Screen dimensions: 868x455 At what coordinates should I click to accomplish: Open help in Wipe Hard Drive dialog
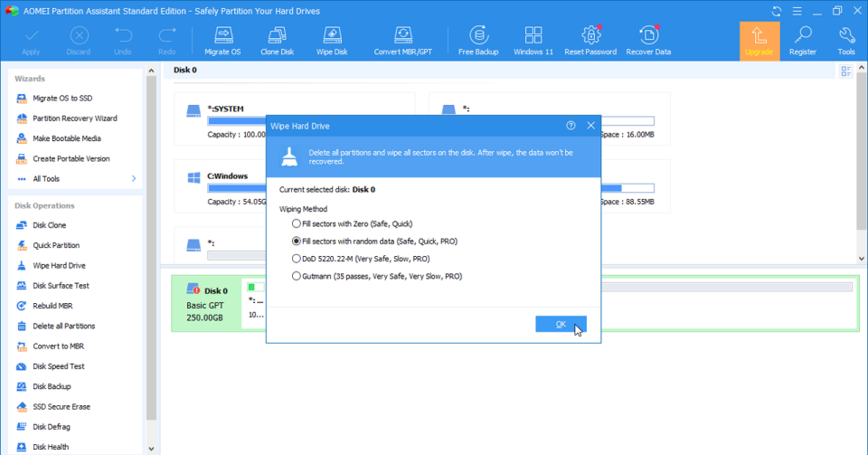click(x=571, y=126)
